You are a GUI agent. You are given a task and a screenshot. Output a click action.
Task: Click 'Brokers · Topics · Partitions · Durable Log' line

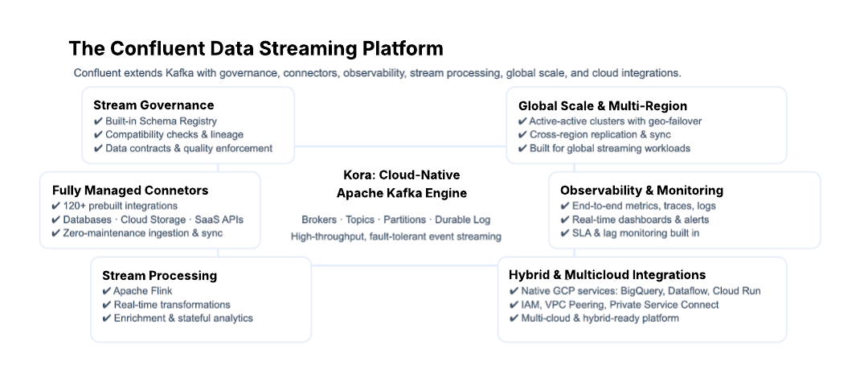[395, 220]
